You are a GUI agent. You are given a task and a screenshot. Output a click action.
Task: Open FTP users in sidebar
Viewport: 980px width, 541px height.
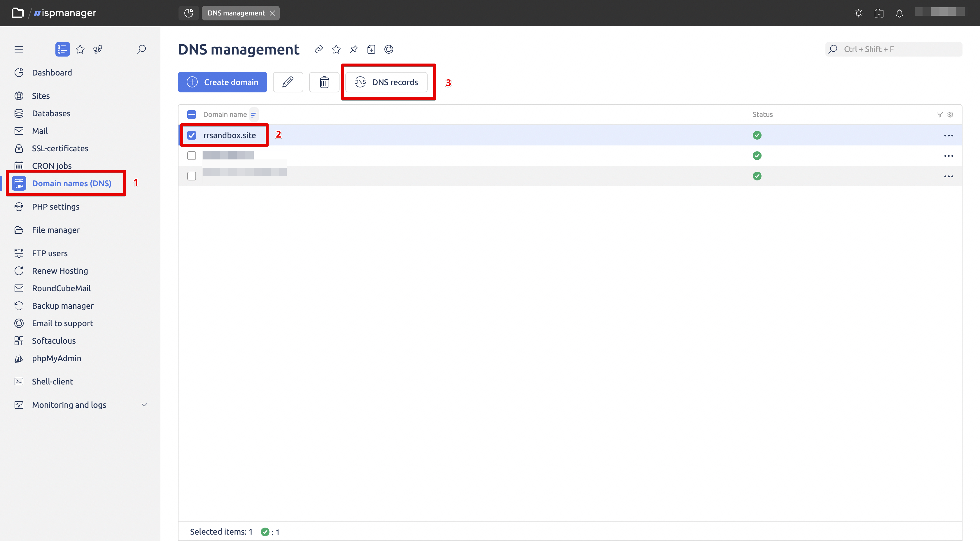point(50,253)
